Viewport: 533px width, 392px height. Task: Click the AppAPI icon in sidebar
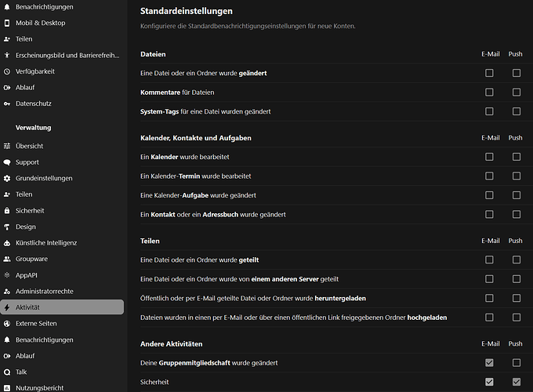point(7,275)
